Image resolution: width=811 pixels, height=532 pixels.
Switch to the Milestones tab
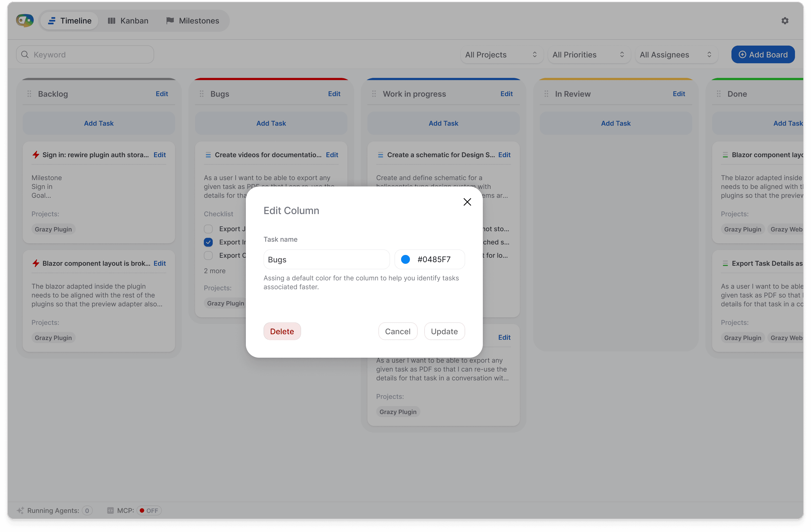click(x=193, y=21)
